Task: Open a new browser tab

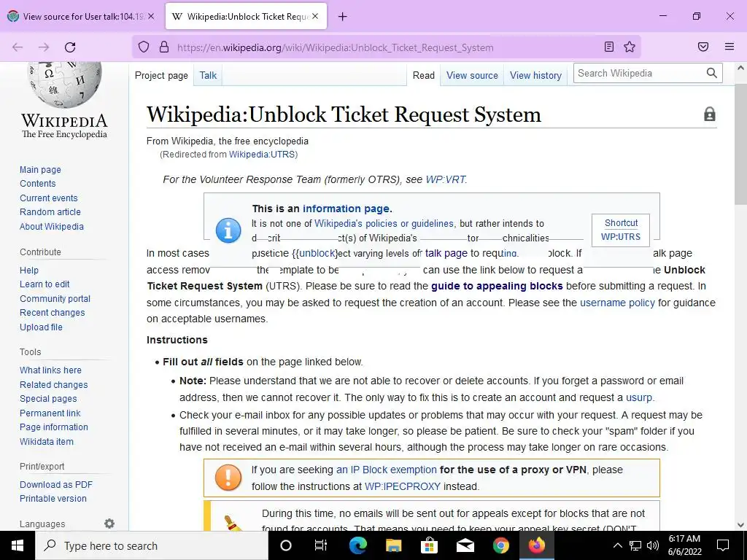Action: (343, 17)
